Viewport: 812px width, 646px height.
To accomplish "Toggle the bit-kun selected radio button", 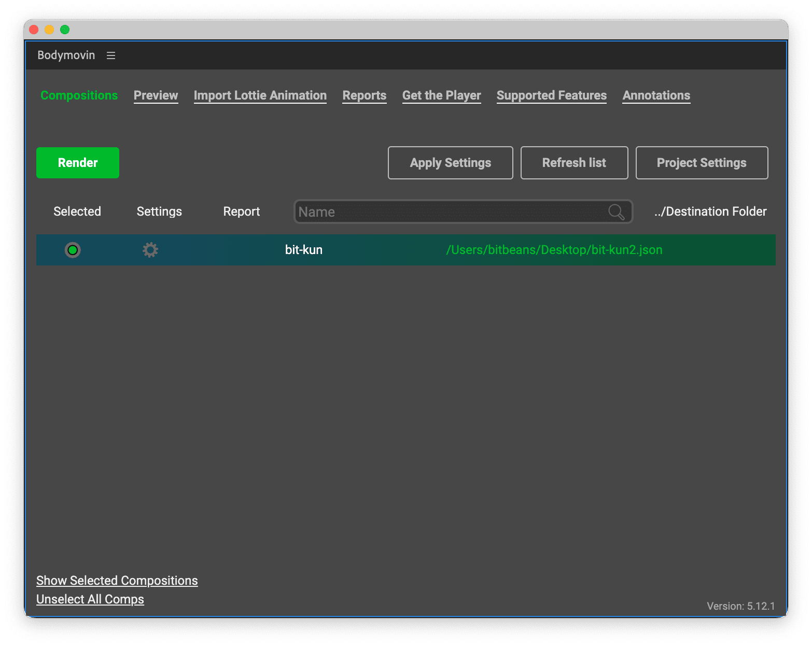I will [x=73, y=250].
